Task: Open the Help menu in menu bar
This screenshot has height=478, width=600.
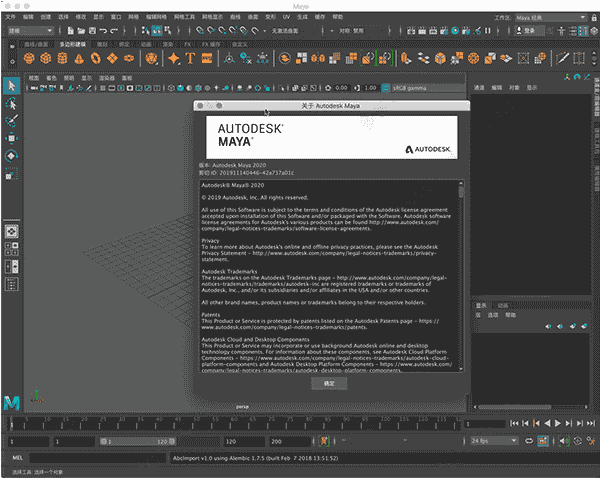Action: point(338,17)
